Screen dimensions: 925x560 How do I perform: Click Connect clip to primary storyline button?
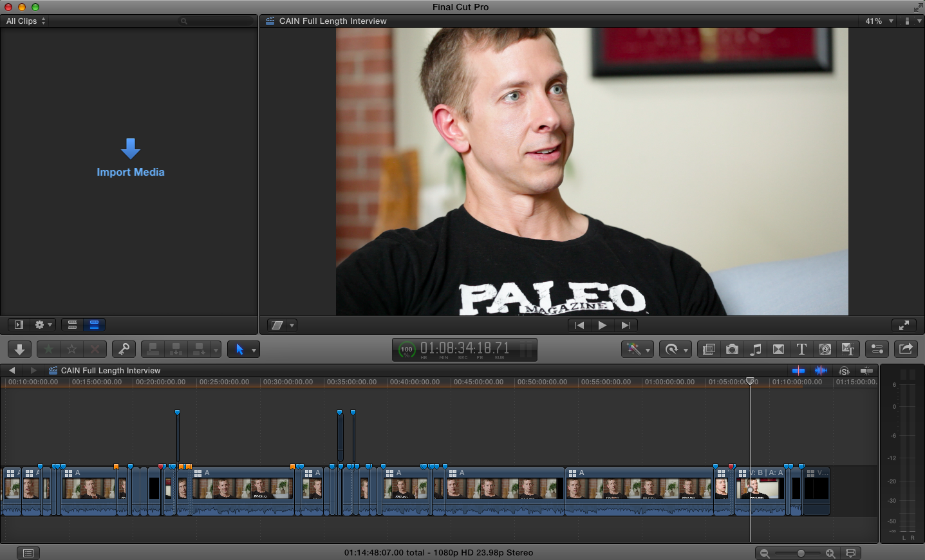153,350
